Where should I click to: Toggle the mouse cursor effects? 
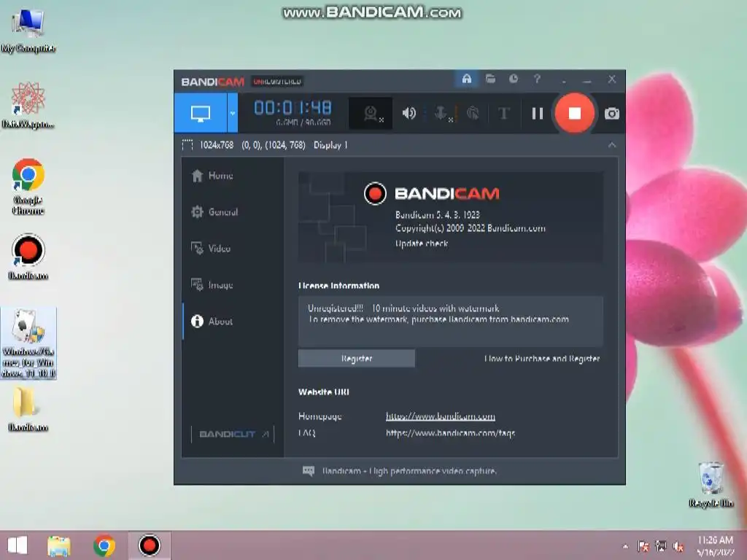click(473, 113)
